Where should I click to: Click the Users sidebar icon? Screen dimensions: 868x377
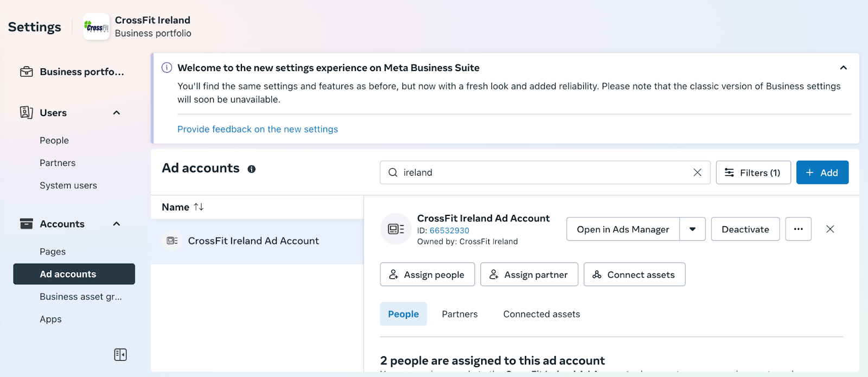pos(26,112)
